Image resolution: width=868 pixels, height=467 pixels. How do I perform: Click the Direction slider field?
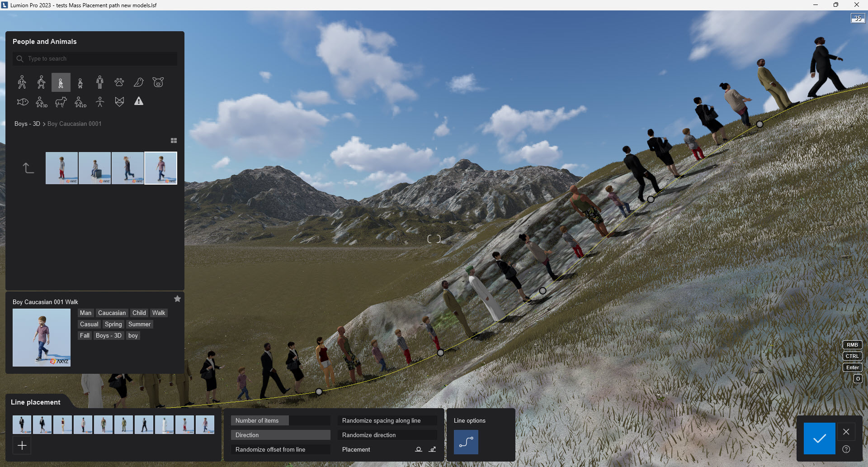tap(280, 435)
